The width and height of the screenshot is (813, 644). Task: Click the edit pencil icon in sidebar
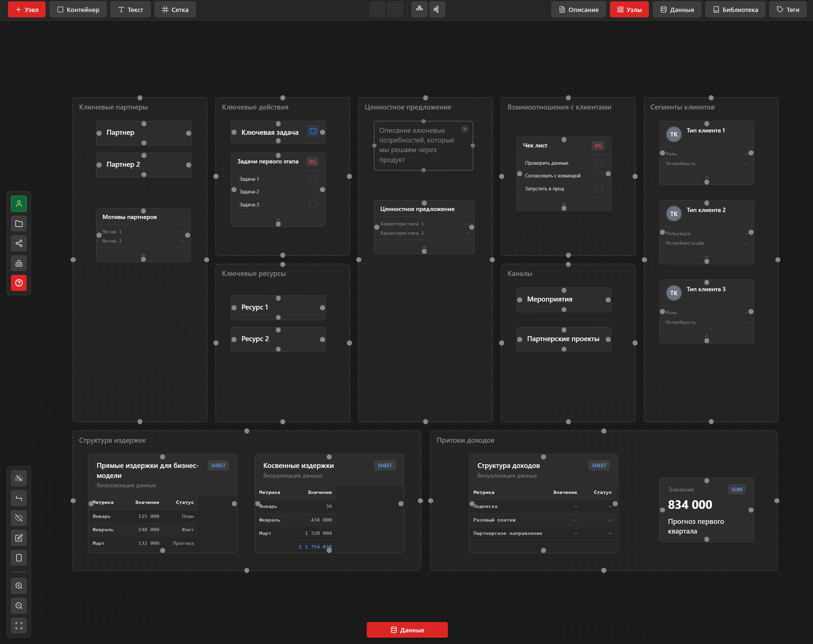point(19,538)
